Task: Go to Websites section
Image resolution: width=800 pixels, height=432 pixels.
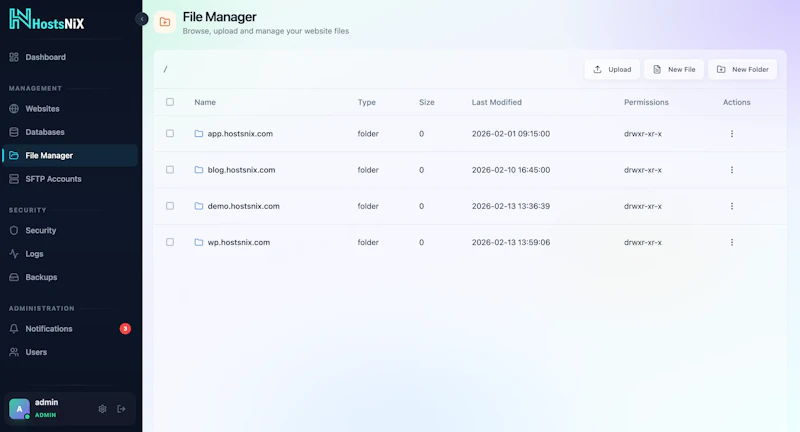Action: (70, 109)
